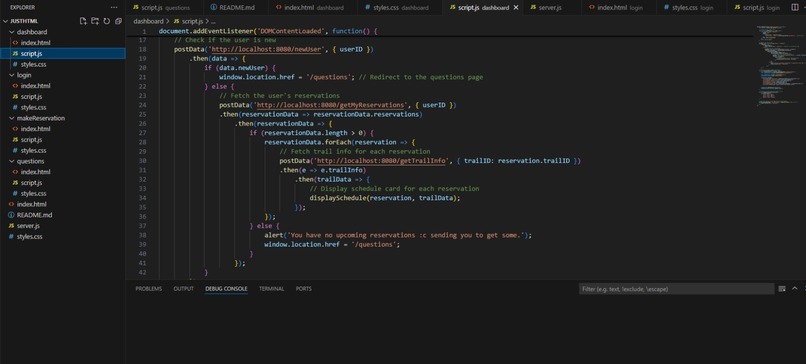Click the newUser localhost URL in code
Screen dimensions: 806x364
[267, 49]
